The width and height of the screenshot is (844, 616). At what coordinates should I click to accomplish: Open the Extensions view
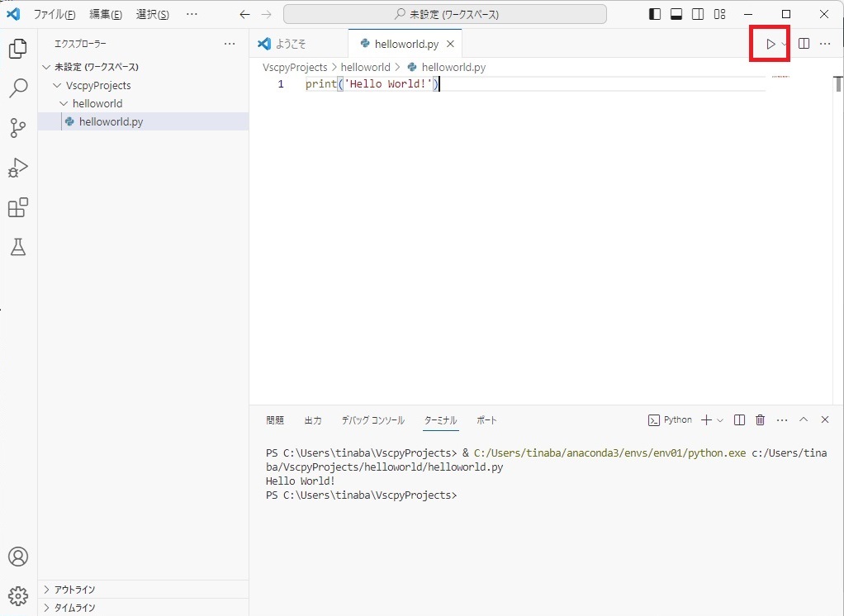(x=18, y=207)
